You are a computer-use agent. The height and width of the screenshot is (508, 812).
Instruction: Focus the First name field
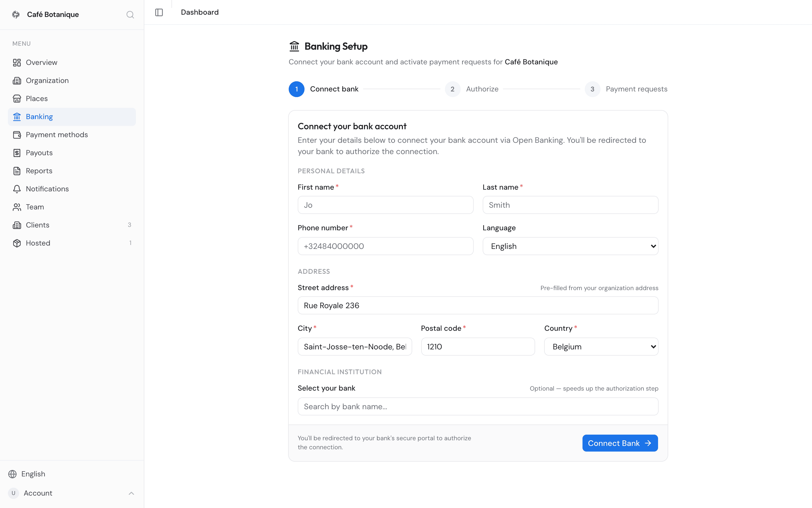385,205
